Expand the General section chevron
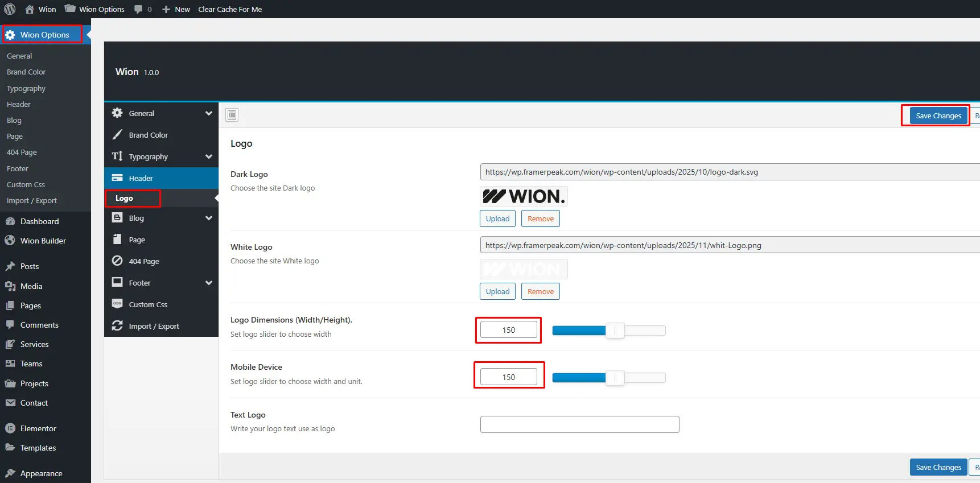The width and height of the screenshot is (980, 483). [x=209, y=113]
